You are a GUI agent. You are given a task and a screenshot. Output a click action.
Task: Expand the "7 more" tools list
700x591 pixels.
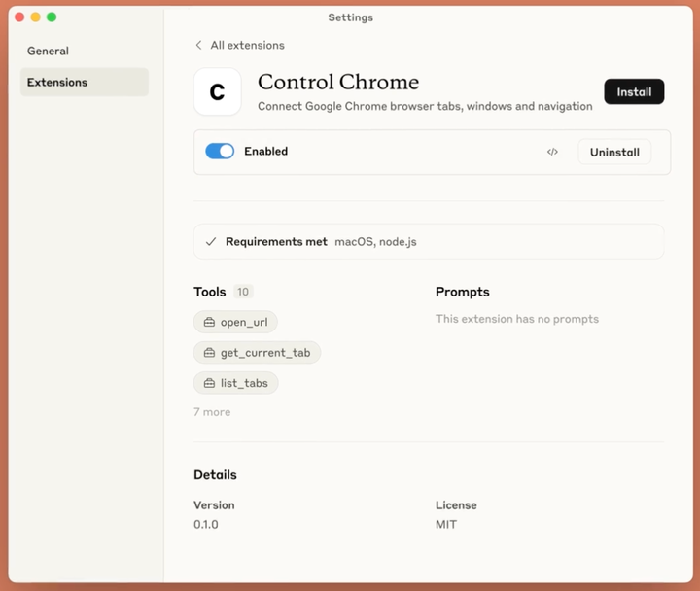click(212, 412)
